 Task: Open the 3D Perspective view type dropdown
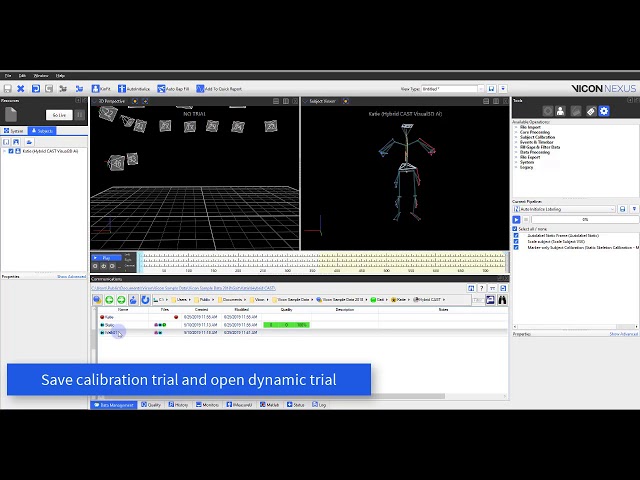coord(95,101)
